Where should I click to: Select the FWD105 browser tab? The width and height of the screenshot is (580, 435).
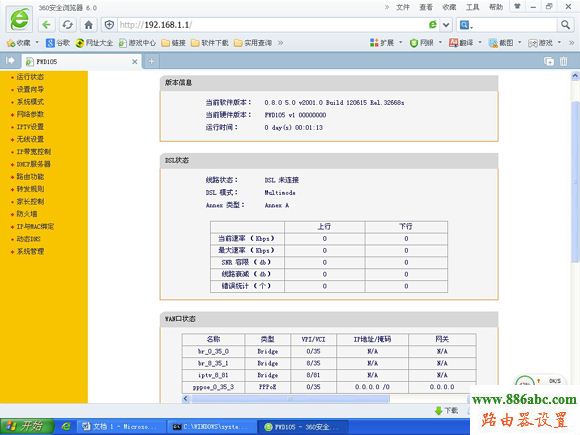(81, 61)
